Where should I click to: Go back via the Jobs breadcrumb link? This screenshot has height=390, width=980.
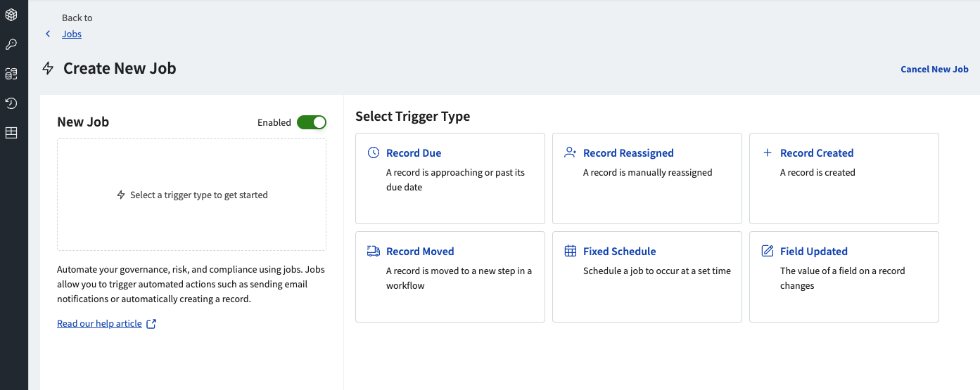[x=72, y=34]
